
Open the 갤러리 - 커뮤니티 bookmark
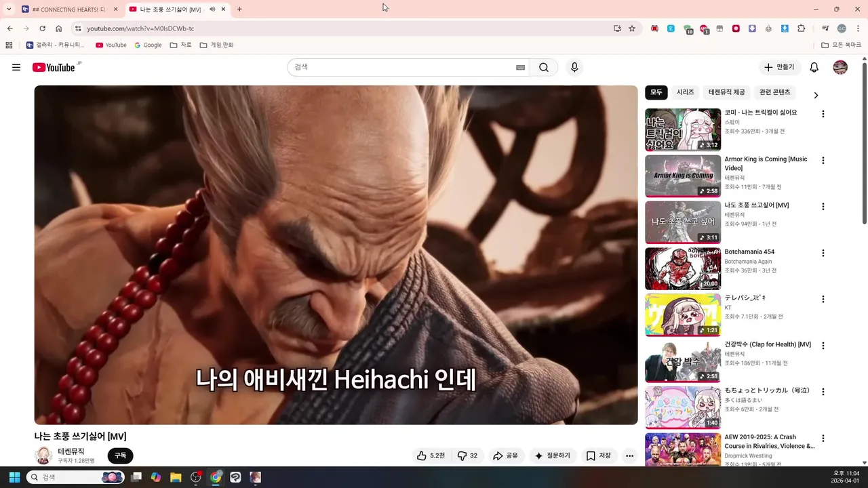coord(56,45)
